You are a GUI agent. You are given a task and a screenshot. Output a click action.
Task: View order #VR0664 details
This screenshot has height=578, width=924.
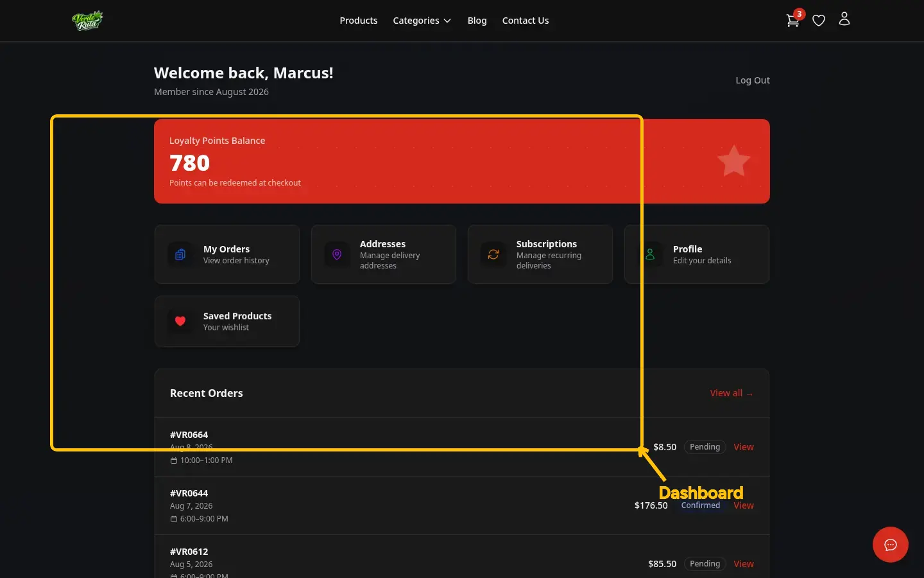744,447
